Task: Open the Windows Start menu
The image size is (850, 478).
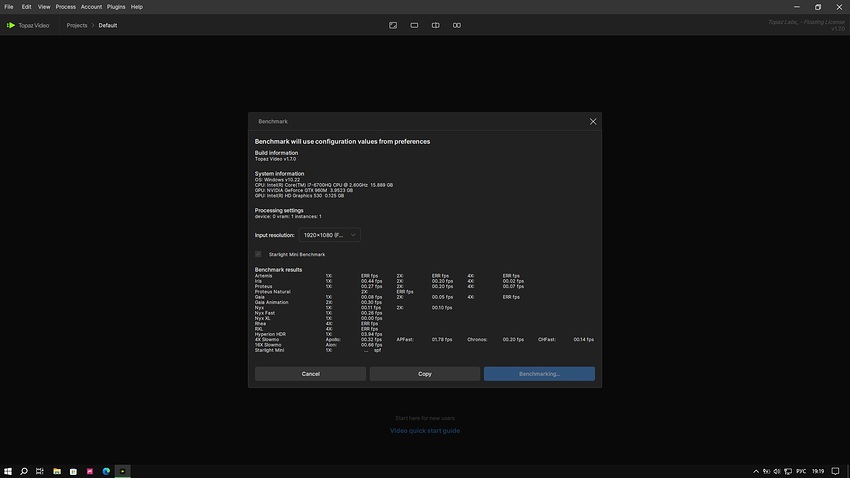Action: (8, 471)
